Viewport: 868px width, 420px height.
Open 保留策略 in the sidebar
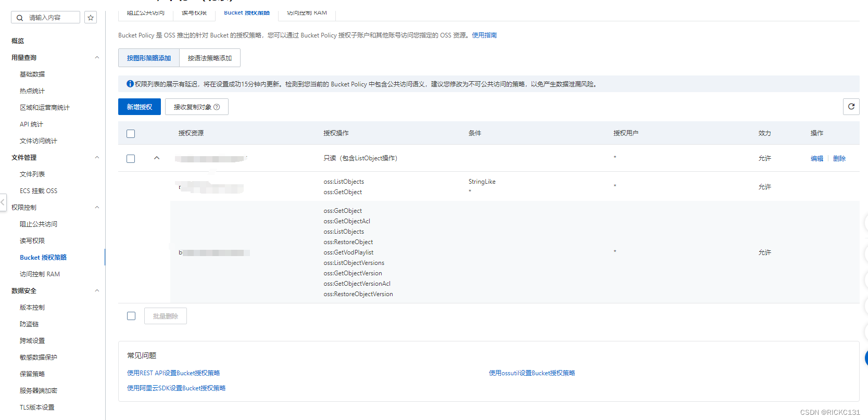click(32, 374)
